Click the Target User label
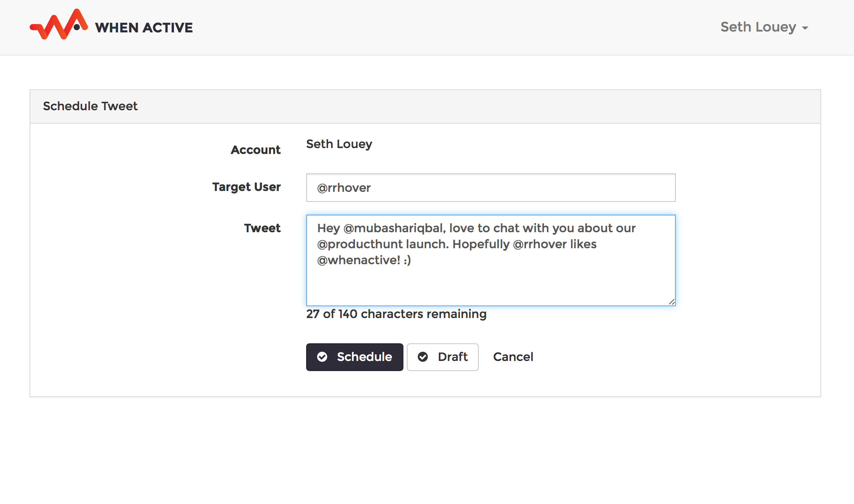854x504 pixels. 246,187
